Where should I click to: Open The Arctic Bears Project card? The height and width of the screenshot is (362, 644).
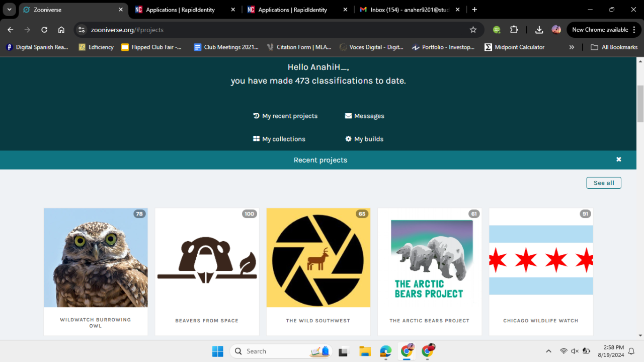(x=430, y=272)
